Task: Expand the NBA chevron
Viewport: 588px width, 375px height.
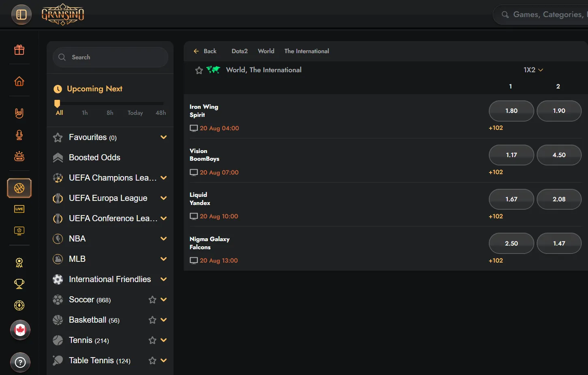Action: [164, 239]
